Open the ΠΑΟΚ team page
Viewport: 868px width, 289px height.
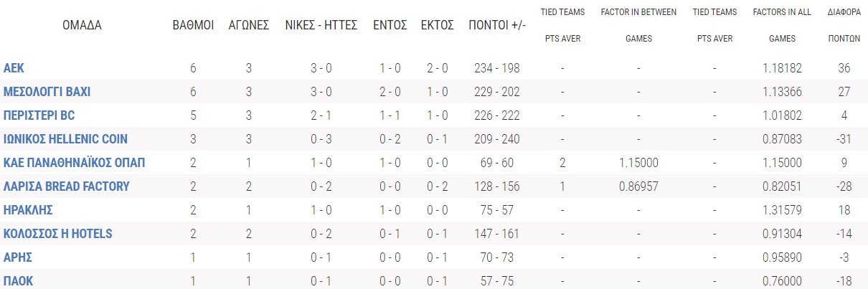click(19, 281)
